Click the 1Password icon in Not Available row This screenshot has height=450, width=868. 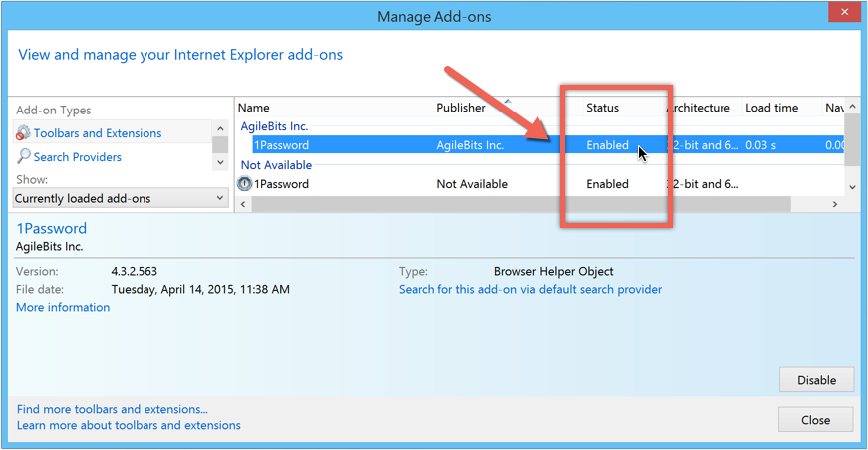point(244,183)
